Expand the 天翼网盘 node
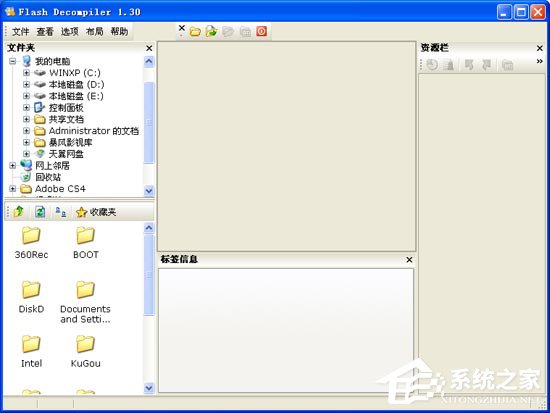Viewport: 550px width, 413px height. click(26, 154)
